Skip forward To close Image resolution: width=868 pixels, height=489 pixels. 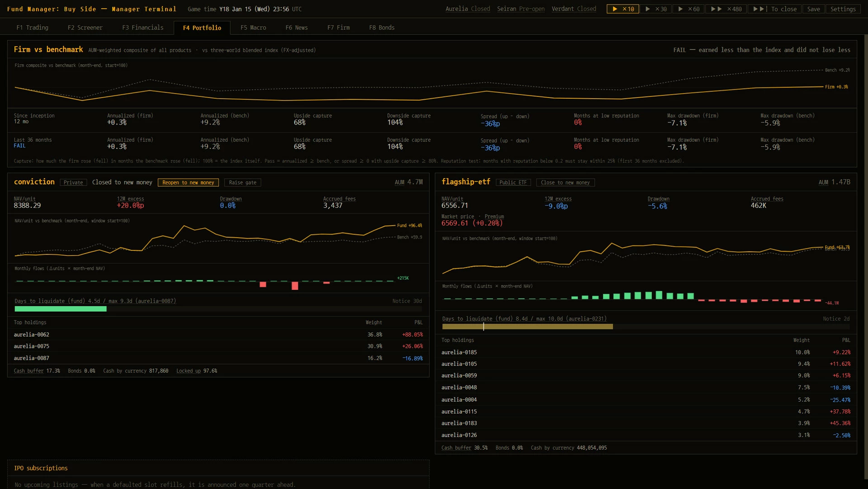774,9
